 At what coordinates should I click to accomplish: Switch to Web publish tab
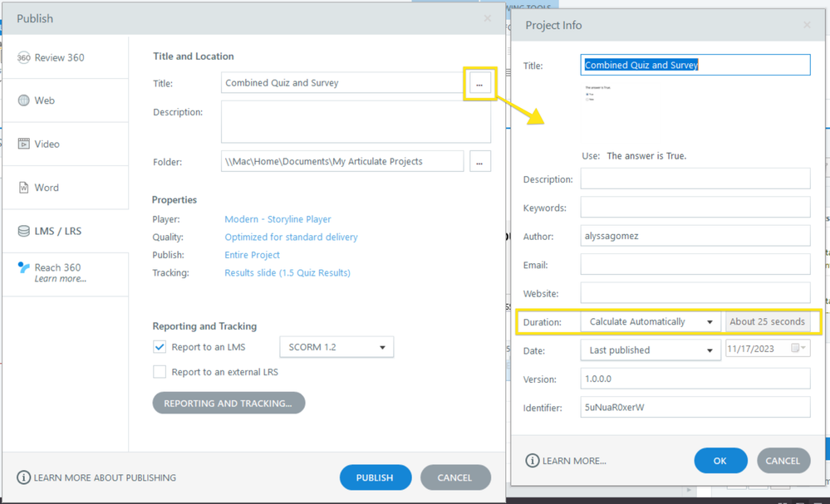(65, 100)
